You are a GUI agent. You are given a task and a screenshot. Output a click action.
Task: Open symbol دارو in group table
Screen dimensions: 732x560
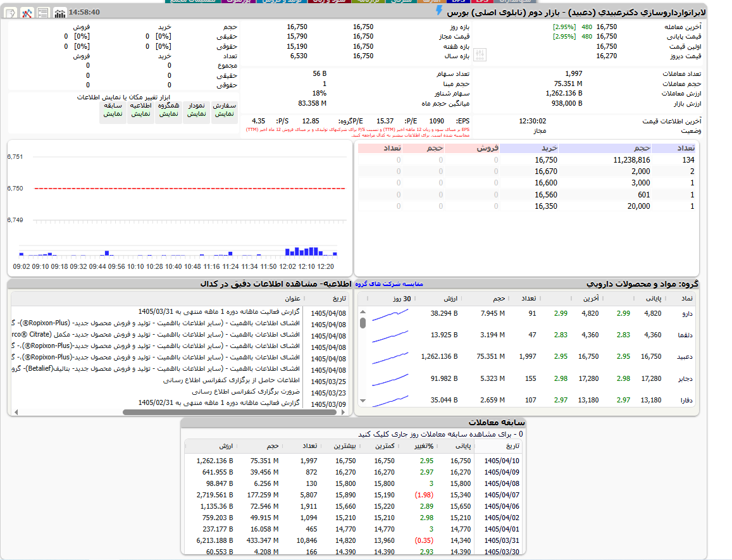687,313
